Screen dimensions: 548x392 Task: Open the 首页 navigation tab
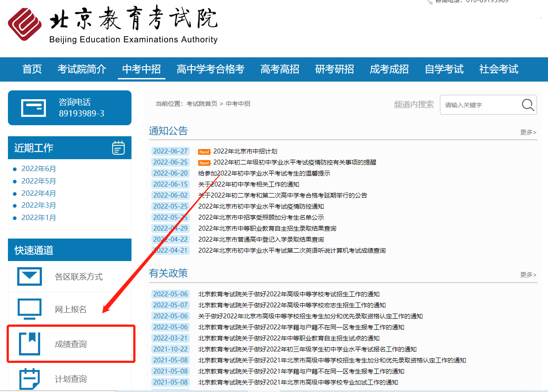coord(32,69)
